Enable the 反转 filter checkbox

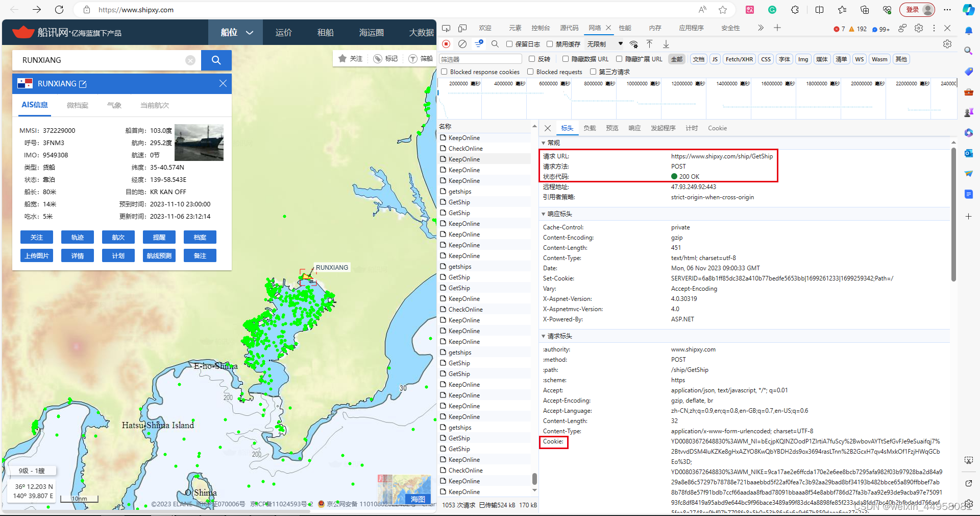(x=532, y=59)
